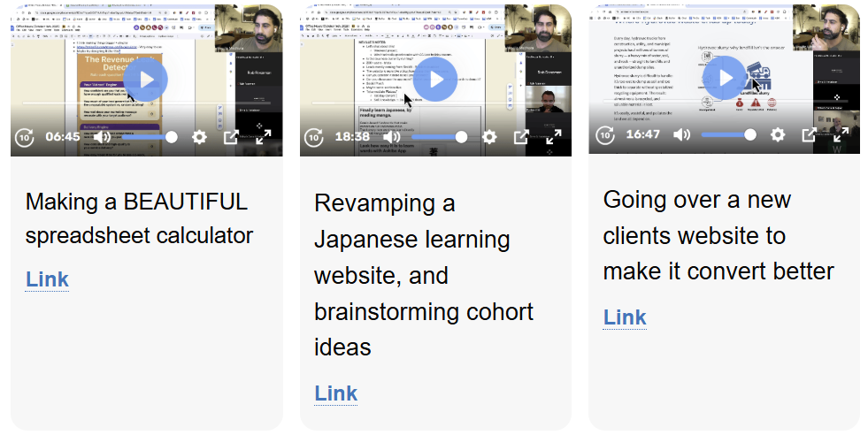Open settings gear on Japanese website video

tap(489, 137)
